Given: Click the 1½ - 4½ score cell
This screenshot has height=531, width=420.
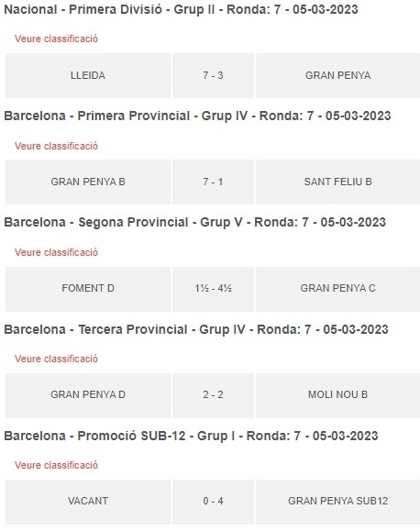Looking at the screenshot, I should tap(213, 289).
